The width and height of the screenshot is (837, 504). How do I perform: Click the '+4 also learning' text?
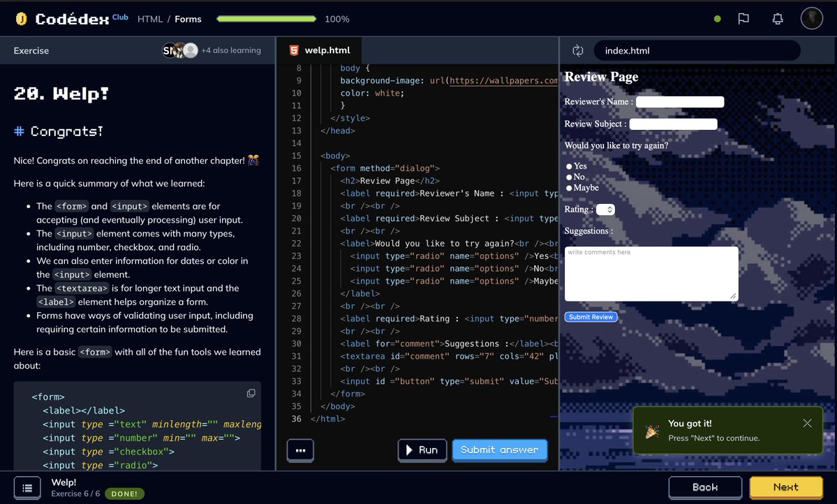231,50
